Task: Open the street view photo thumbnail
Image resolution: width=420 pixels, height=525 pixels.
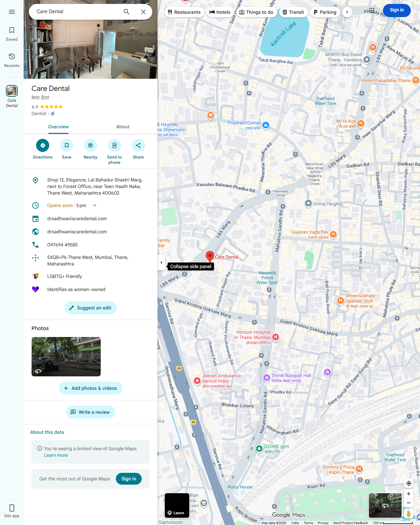Action: 66,357
